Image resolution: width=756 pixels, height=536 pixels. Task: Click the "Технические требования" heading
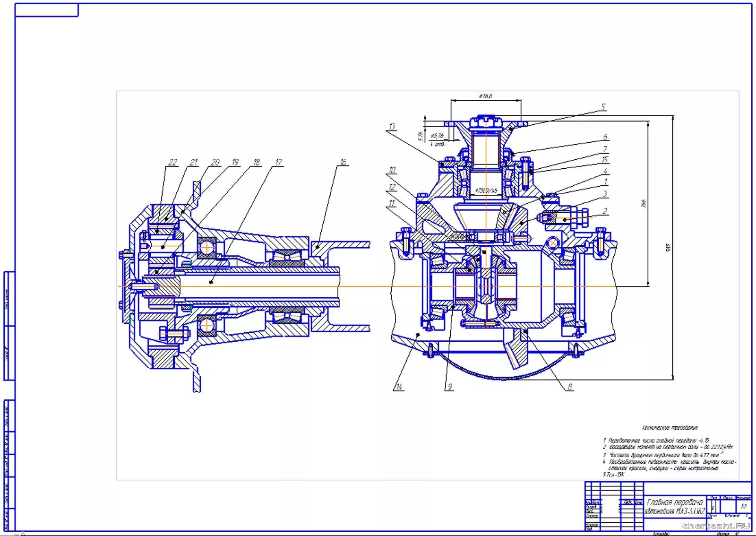[x=670, y=428]
